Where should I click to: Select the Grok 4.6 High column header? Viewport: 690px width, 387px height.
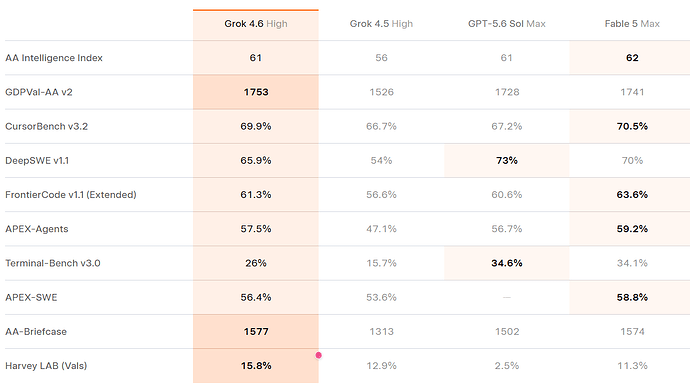pyautogui.click(x=256, y=24)
